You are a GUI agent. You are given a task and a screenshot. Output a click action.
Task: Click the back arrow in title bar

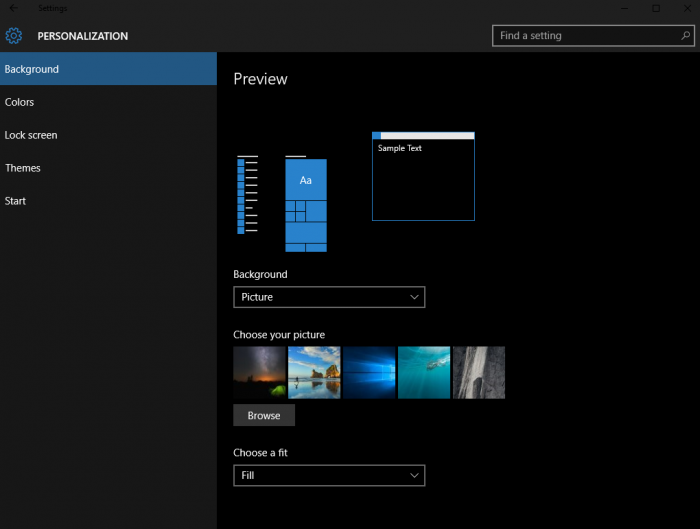pyautogui.click(x=13, y=8)
